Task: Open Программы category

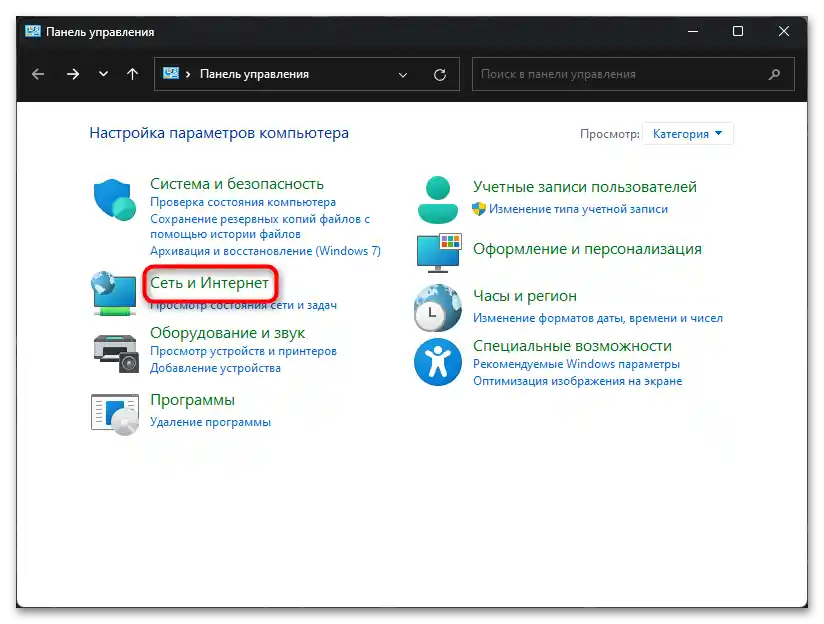Action: coord(192,400)
